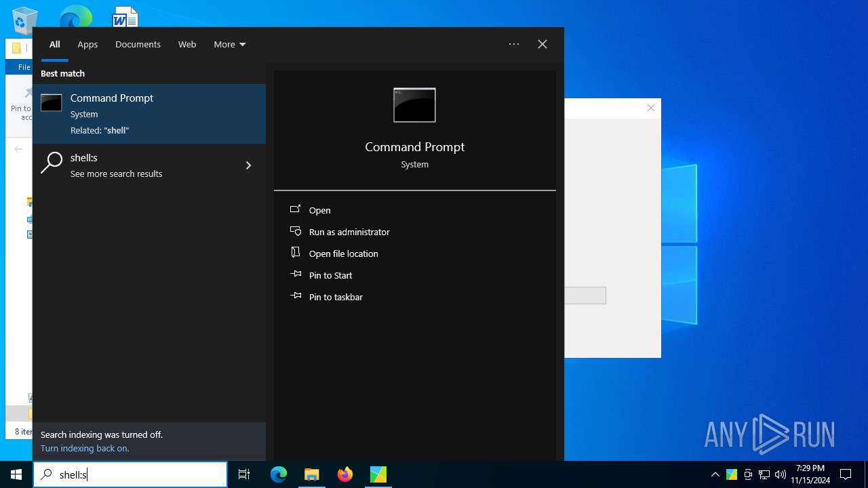Click the Run as administrator shield icon

point(296,231)
